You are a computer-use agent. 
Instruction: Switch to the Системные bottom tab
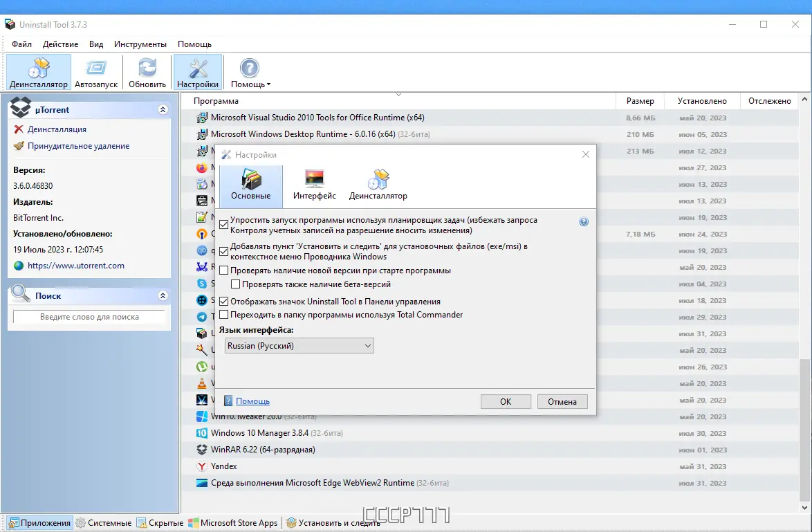pos(104,523)
